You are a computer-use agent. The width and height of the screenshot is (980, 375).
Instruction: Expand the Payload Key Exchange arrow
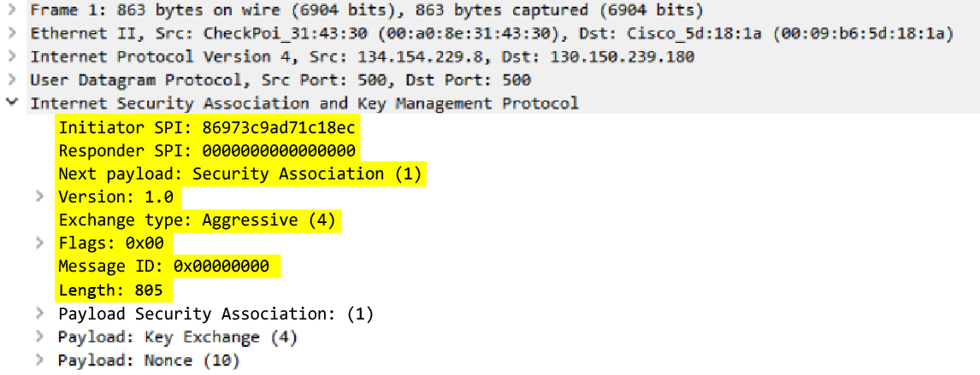(39, 337)
